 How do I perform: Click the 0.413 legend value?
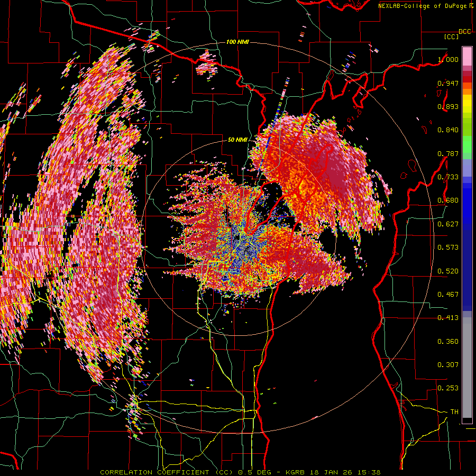tap(448, 318)
